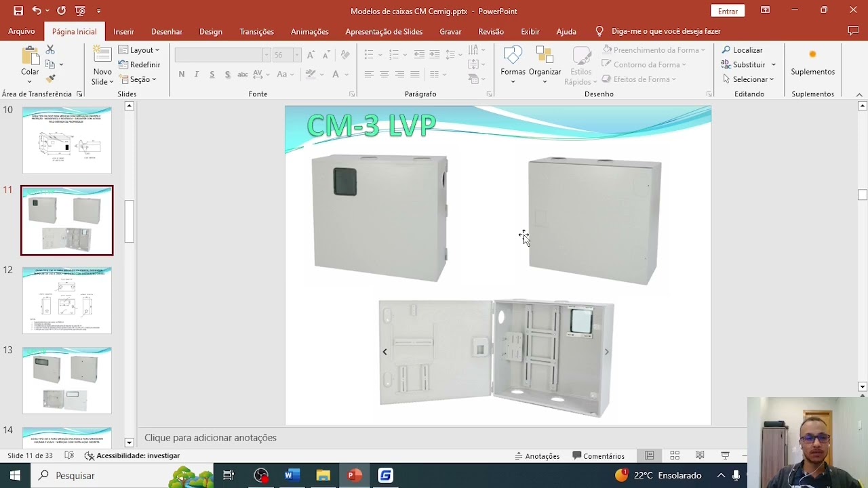
Task: Toggle the Comentários pane
Action: pos(598,456)
